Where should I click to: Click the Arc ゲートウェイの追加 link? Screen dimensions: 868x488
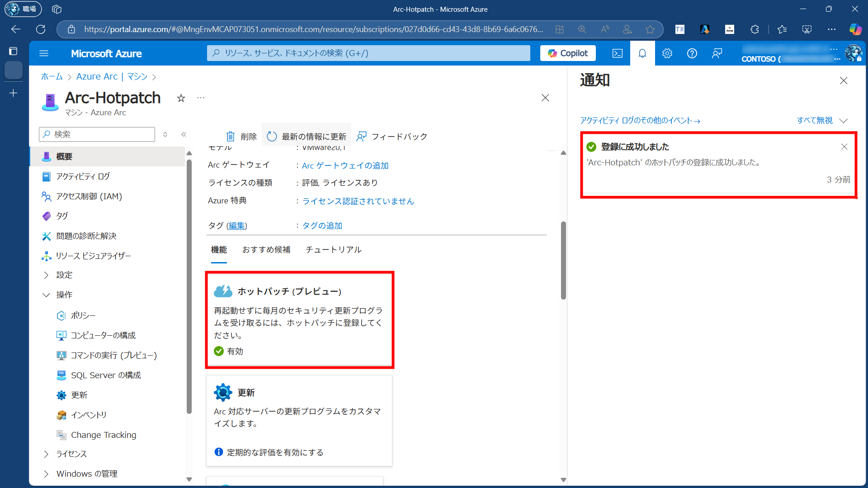(x=345, y=165)
